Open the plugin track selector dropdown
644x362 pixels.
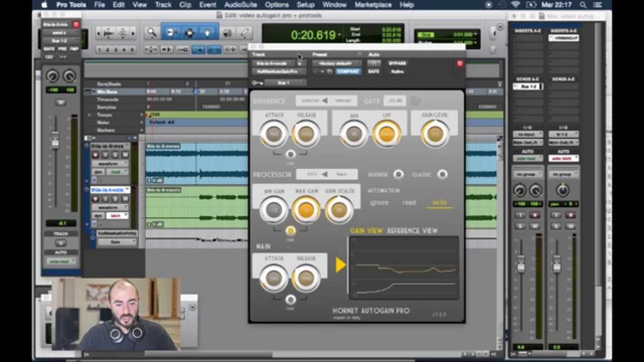point(274,63)
